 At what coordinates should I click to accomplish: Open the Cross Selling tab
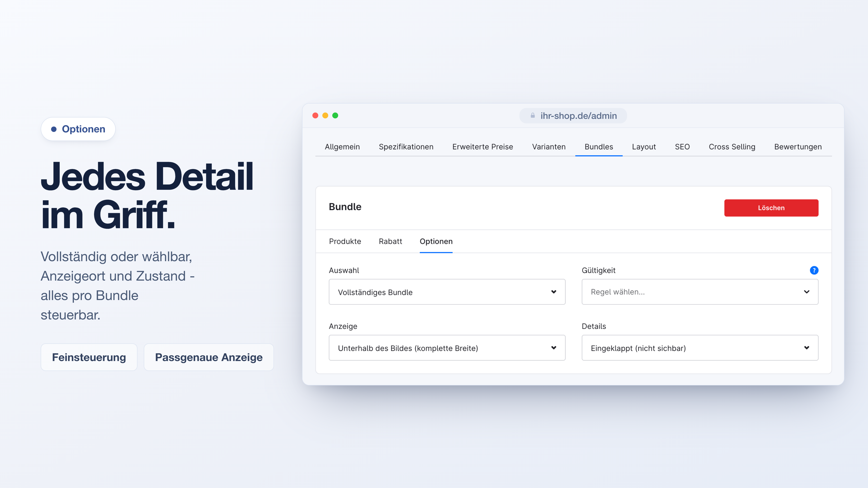click(x=732, y=147)
